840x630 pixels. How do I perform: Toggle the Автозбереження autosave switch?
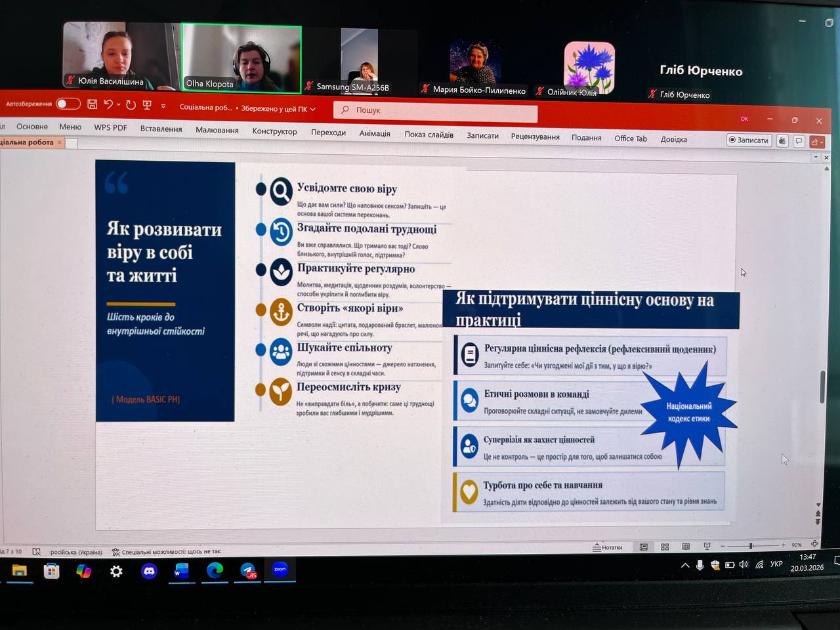(68, 104)
